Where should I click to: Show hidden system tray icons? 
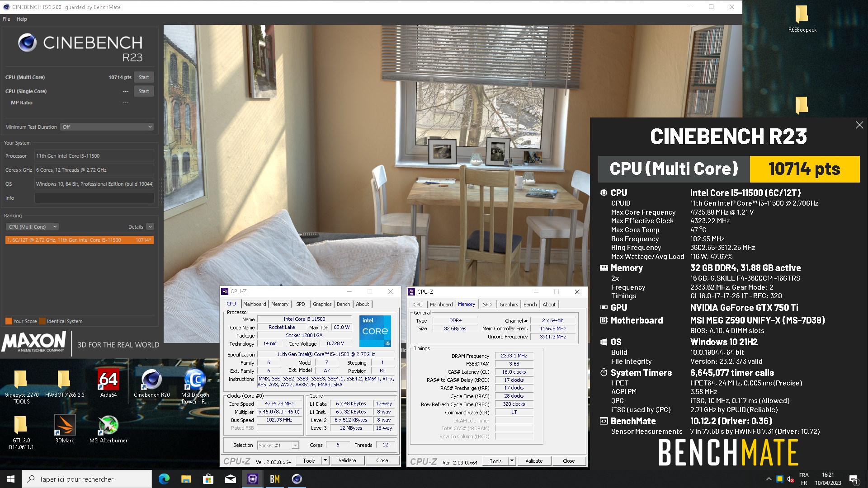pos(769,479)
